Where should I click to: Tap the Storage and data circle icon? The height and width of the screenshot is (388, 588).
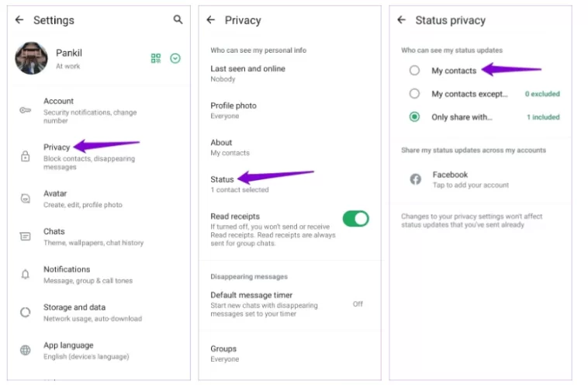coord(25,312)
